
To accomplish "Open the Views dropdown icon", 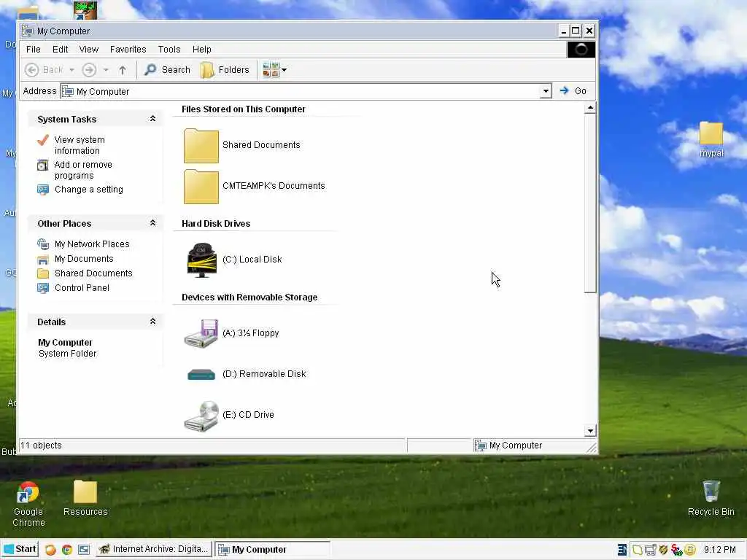I will 274,70.
